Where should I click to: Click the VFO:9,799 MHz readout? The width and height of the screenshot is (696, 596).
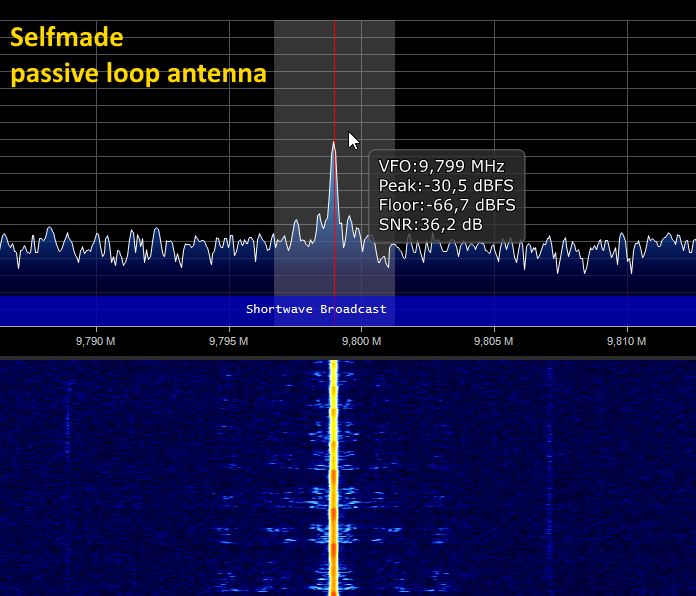coord(441,166)
